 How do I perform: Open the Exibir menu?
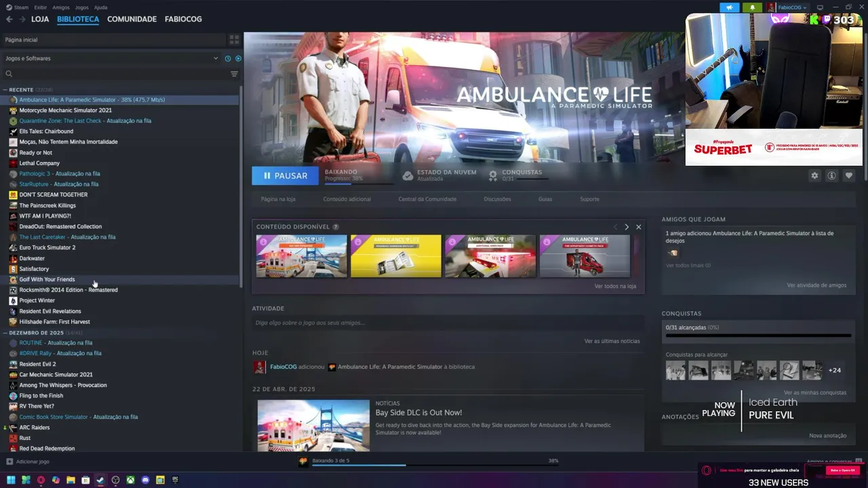(x=40, y=7)
